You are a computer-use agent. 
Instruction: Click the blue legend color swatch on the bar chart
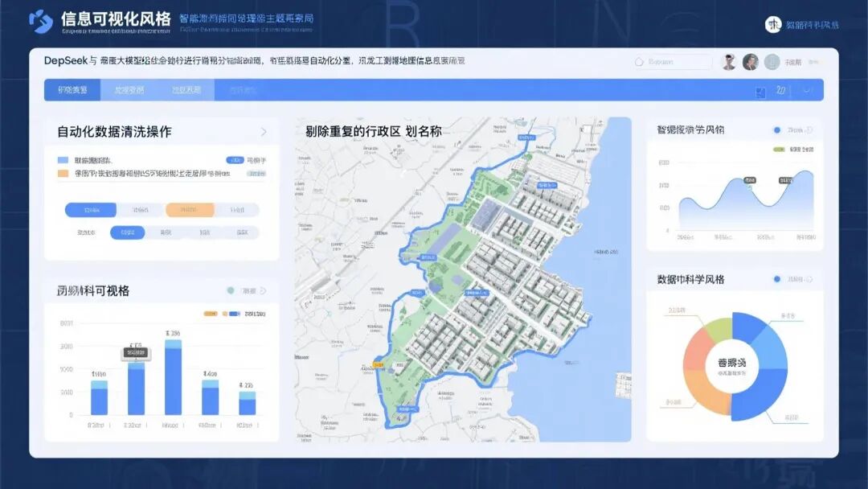pyautogui.click(x=234, y=313)
